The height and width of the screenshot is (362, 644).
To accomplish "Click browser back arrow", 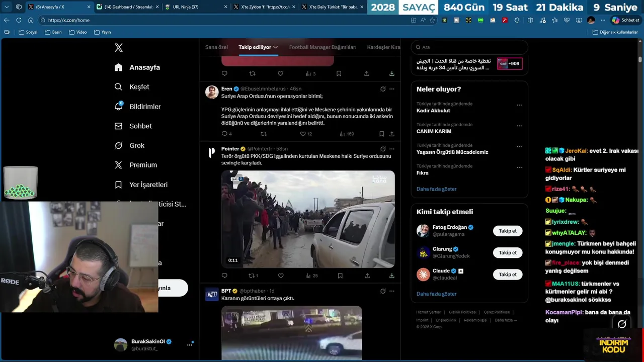I will [7, 20].
